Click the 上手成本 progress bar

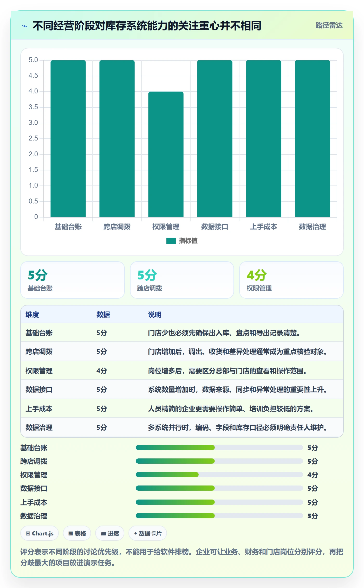219,502
